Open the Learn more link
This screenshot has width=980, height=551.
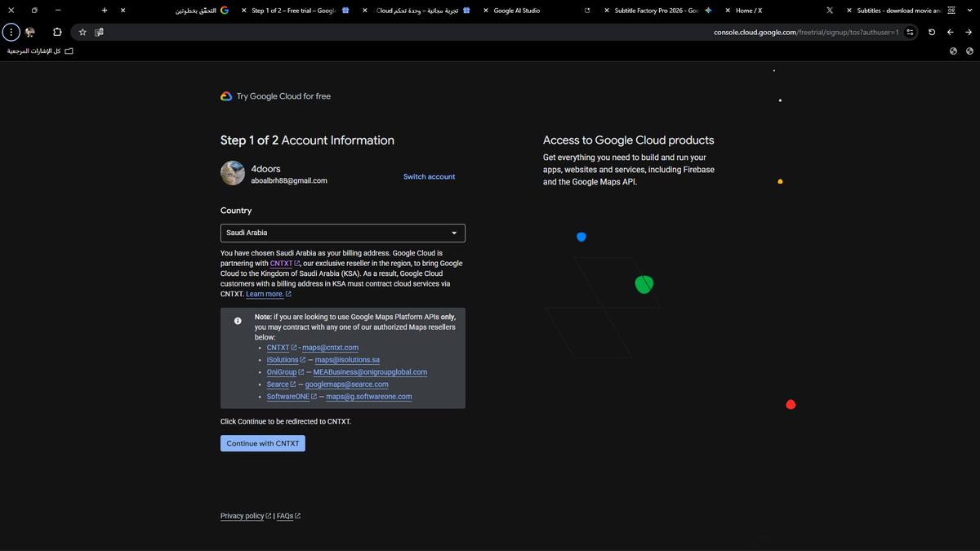tap(269, 294)
